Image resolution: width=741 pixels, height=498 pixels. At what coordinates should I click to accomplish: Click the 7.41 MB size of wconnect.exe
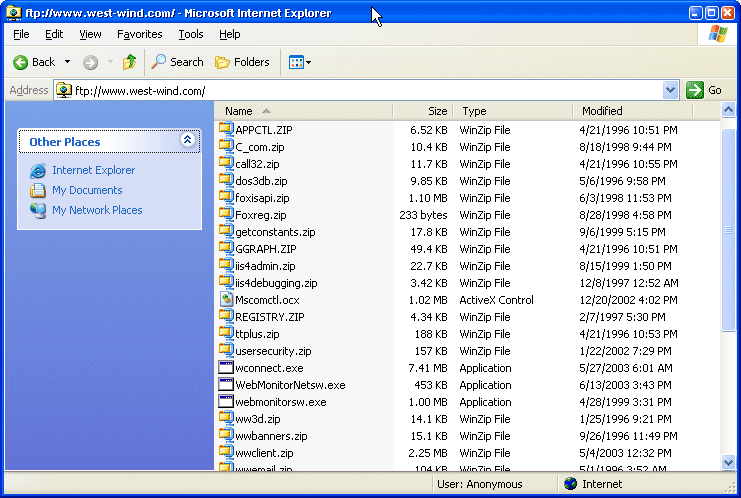point(428,368)
